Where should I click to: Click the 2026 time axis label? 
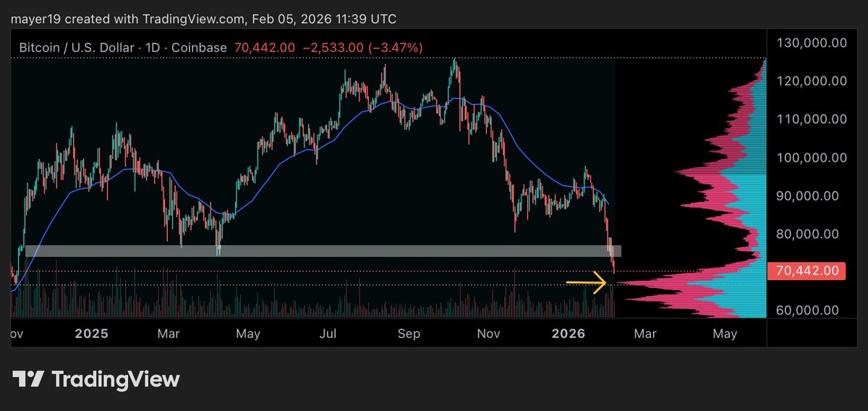pos(568,334)
